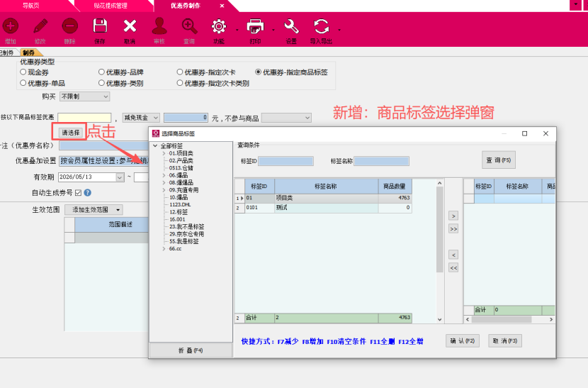Image resolution: width=588 pixels, height=388 pixels.
Task: Select the 0101 测试 table row
Action: (323, 208)
